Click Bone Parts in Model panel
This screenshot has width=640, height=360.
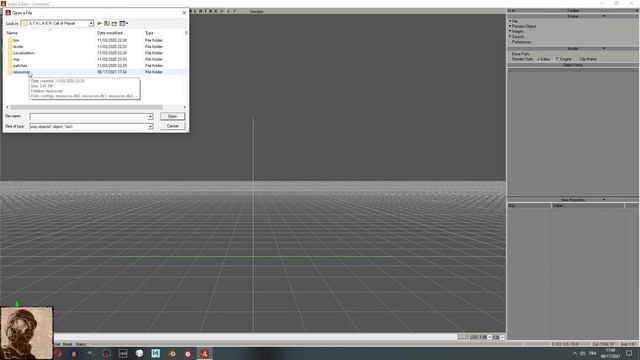click(x=520, y=54)
